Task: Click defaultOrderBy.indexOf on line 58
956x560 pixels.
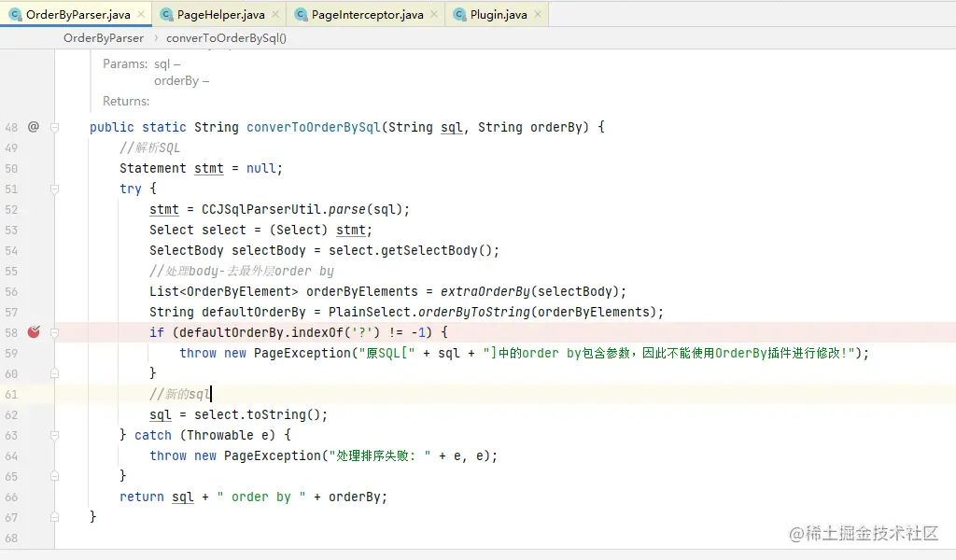Action: coord(261,332)
